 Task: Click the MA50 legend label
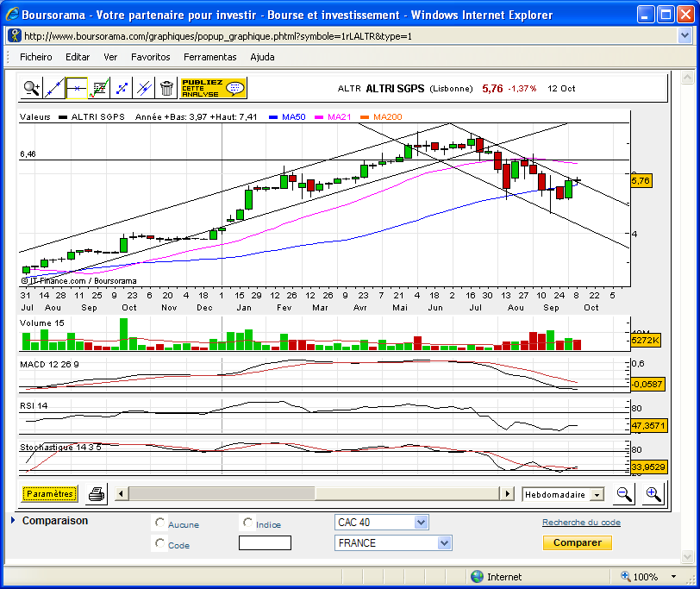(x=293, y=117)
